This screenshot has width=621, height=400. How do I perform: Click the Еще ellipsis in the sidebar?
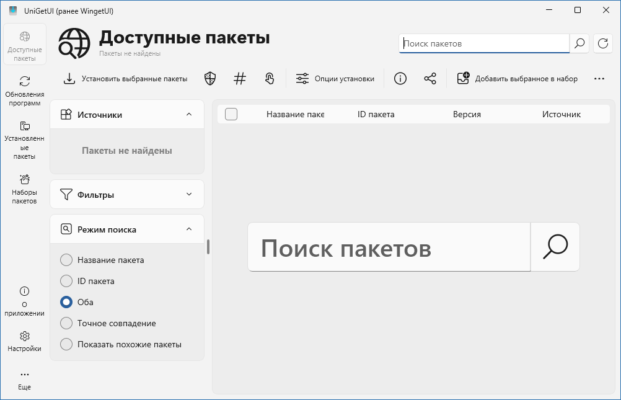tap(25, 380)
